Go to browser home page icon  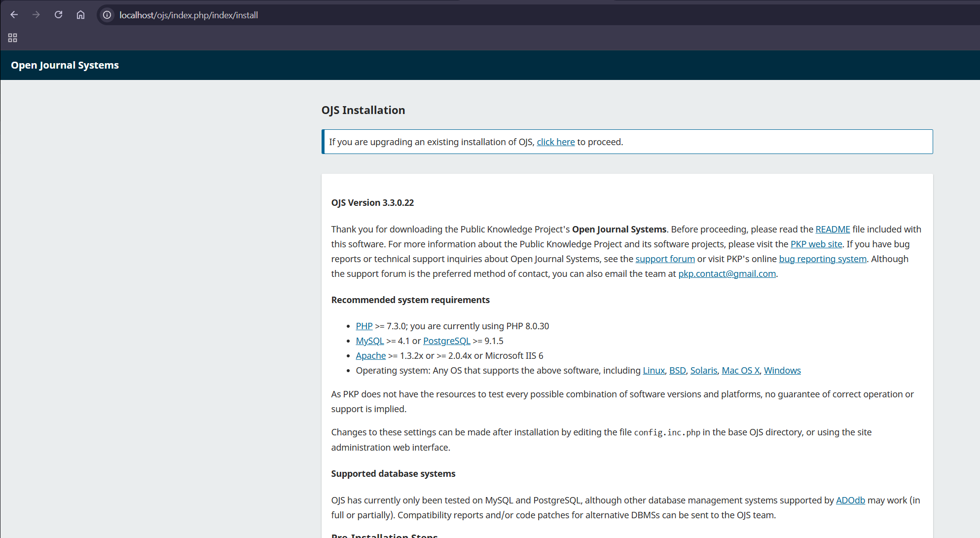point(80,15)
